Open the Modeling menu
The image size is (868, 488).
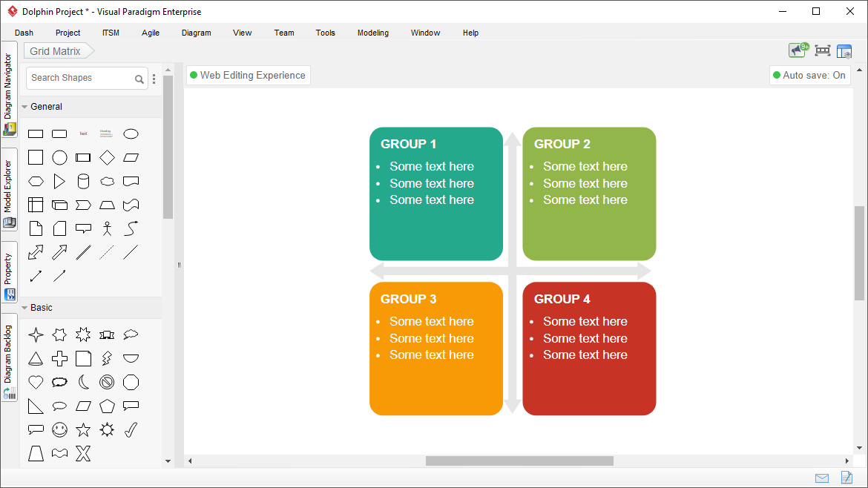373,33
